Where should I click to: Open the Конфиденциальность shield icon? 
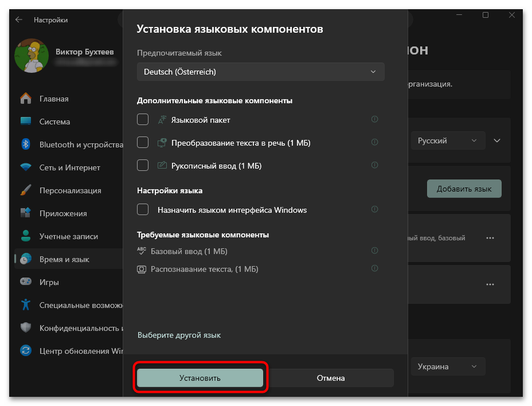click(26, 327)
